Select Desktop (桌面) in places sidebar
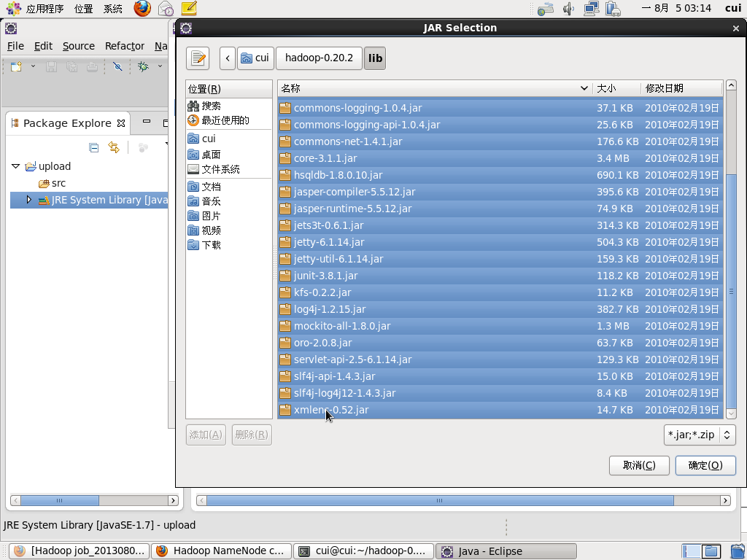This screenshot has width=747, height=560. click(228, 155)
